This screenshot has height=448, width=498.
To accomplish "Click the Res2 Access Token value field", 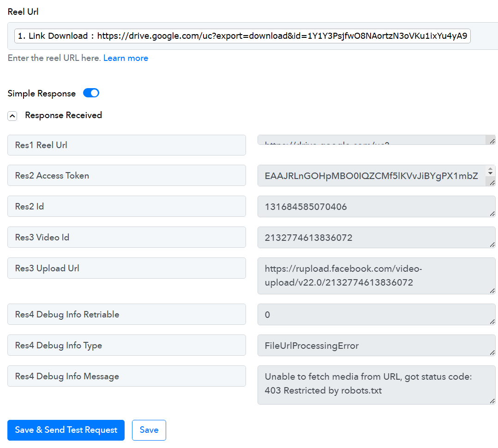I will pyautogui.click(x=372, y=176).
